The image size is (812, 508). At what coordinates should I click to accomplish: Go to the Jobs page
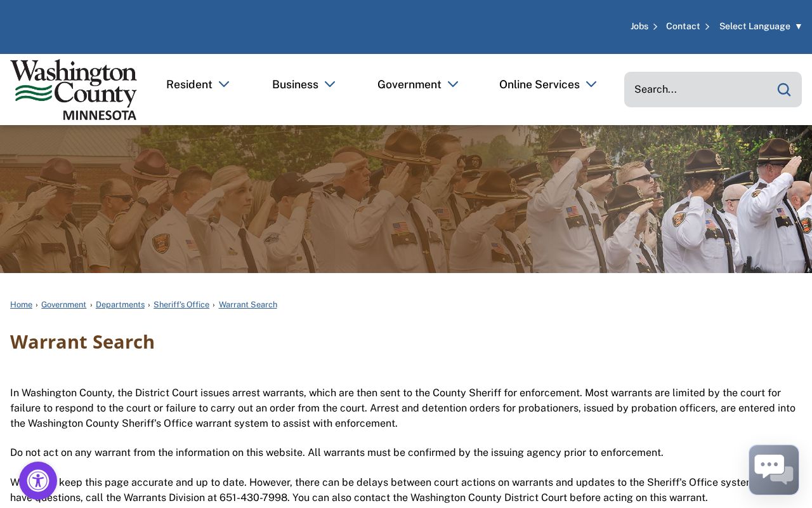coord(639,26)
